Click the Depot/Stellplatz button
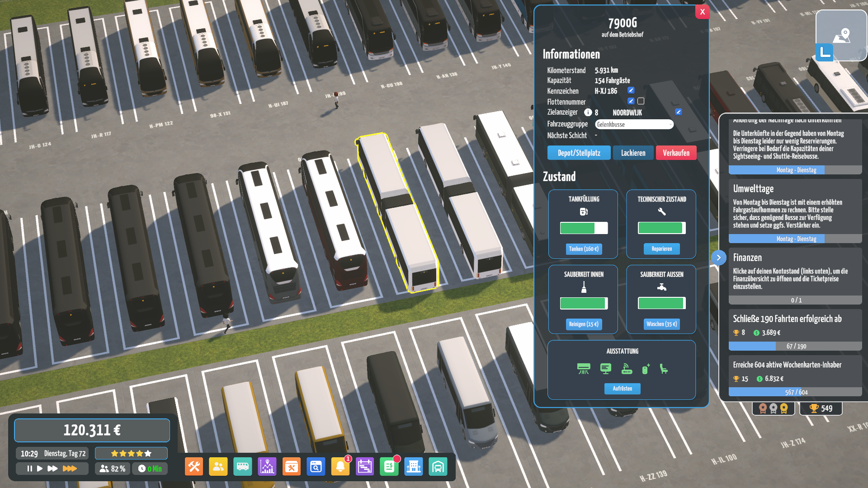 (579, 153)
